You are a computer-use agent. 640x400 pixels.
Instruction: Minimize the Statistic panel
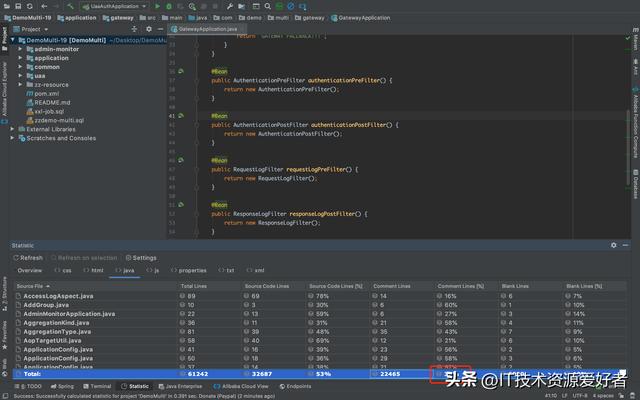click(625, 245)
